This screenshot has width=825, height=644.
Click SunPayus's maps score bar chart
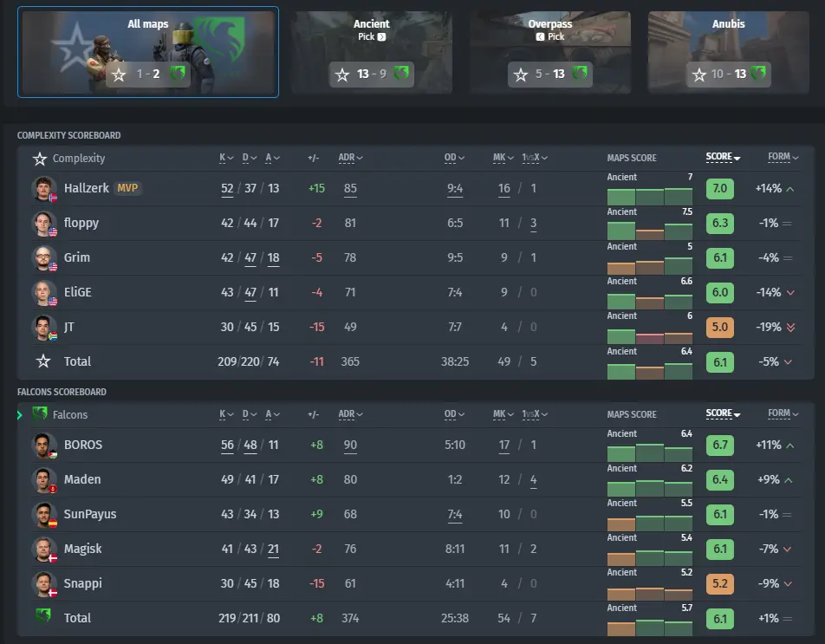coord(650,523)
